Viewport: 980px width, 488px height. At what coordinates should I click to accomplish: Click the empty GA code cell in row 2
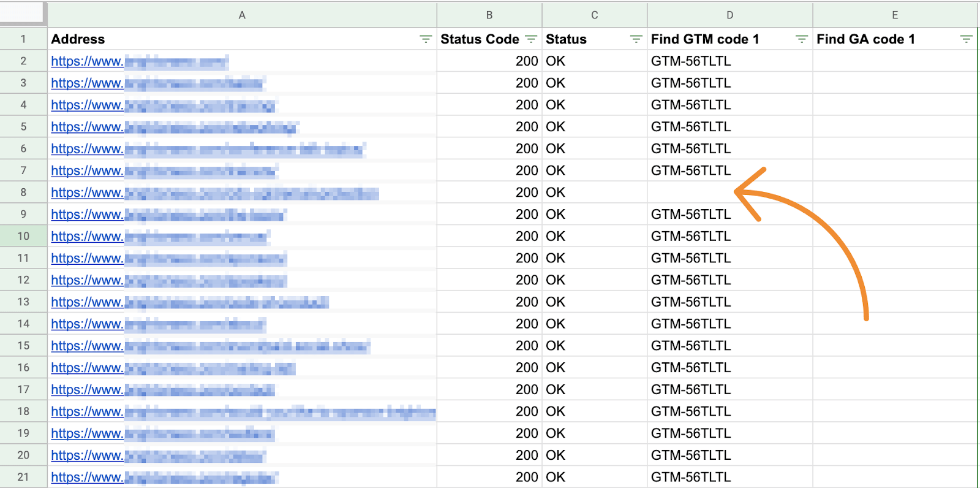894,61
